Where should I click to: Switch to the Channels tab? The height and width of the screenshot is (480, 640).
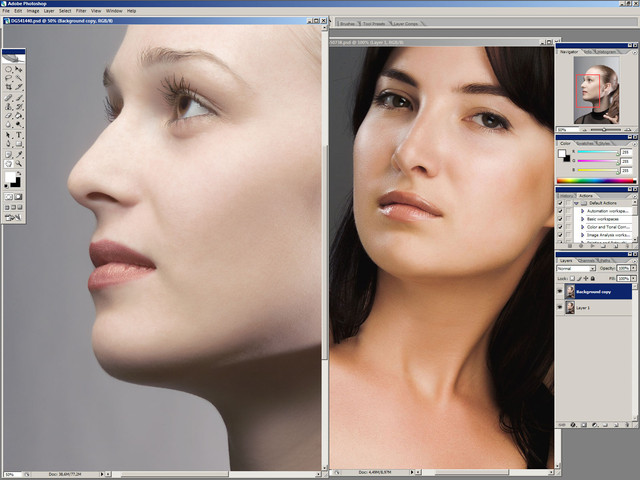pos(586,260)
